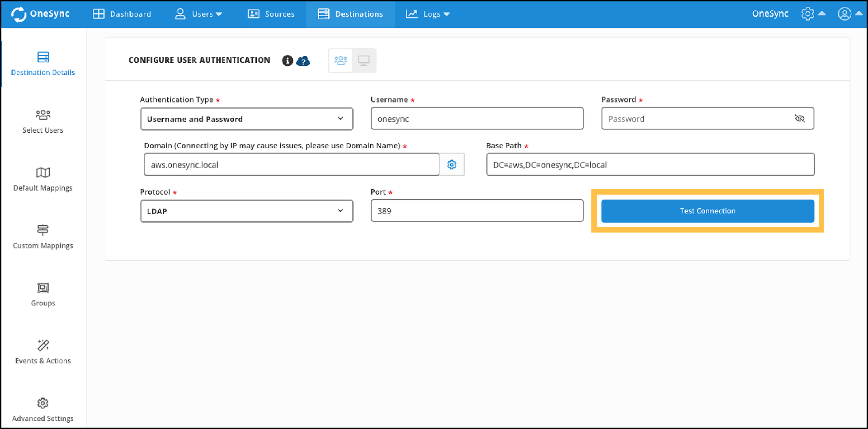Image resolution: width=868 pixels, height=429 pixels.
Task: Open the Authentication Type dropdown
Action: (x=246, y=119)
